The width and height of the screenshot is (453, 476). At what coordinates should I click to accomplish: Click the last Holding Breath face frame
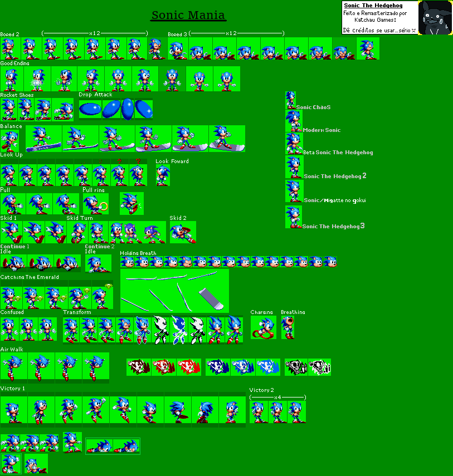[x=330, y=262]
